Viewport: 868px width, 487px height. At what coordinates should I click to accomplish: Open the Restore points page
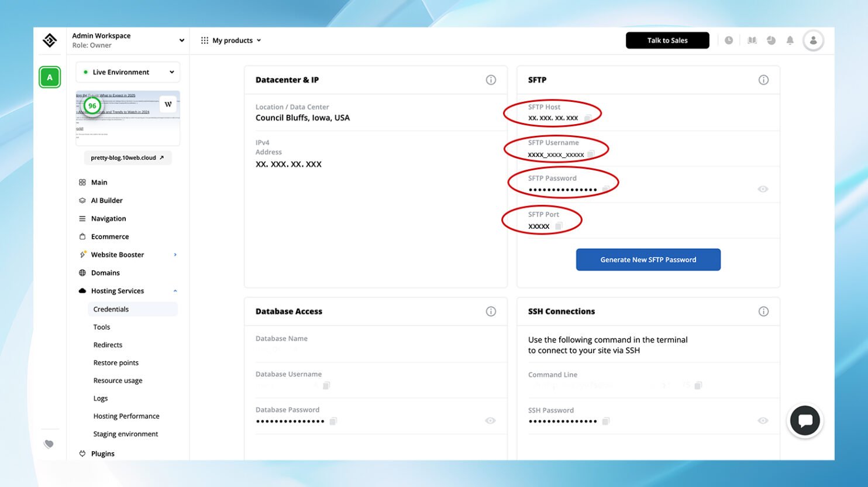pos(116,362)
